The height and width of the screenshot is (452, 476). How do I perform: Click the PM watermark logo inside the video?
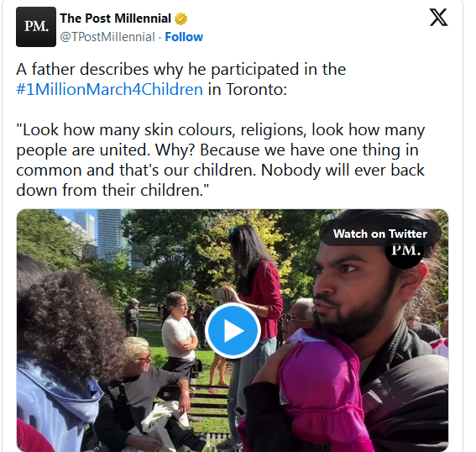click(x=405, y=251)
